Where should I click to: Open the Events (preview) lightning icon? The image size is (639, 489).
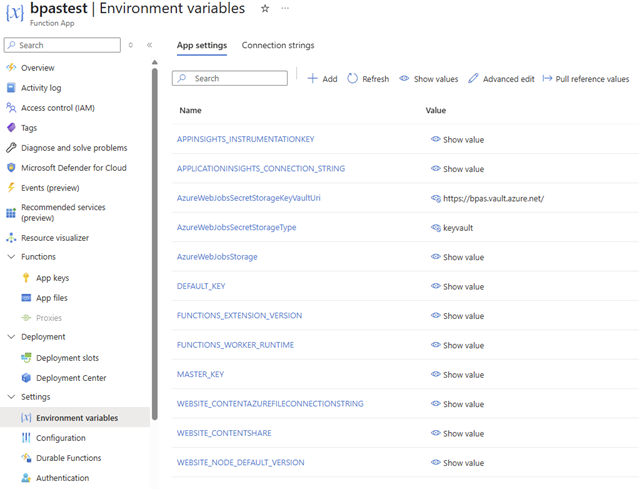tap(11, 187)
